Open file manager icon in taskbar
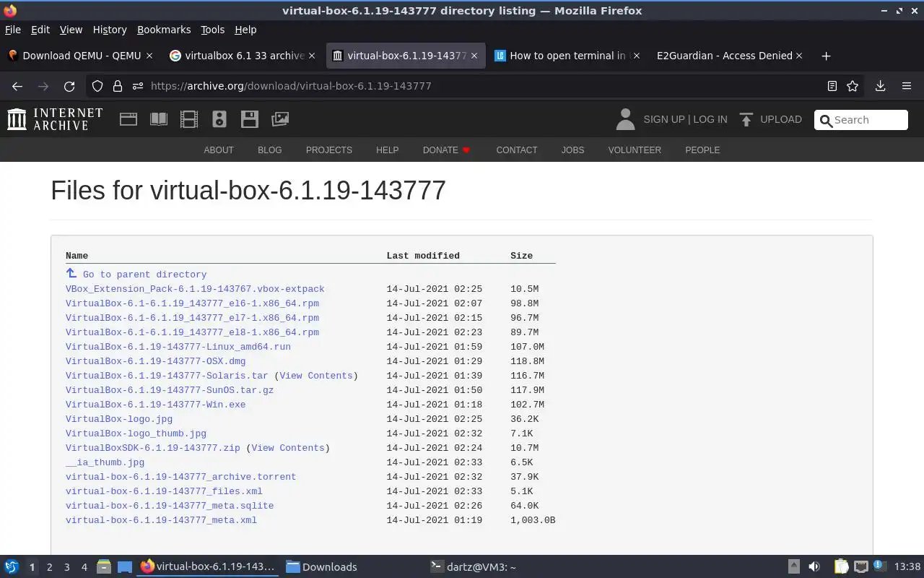The height and width of the screenshot is (578, 924). click(103, 567)
